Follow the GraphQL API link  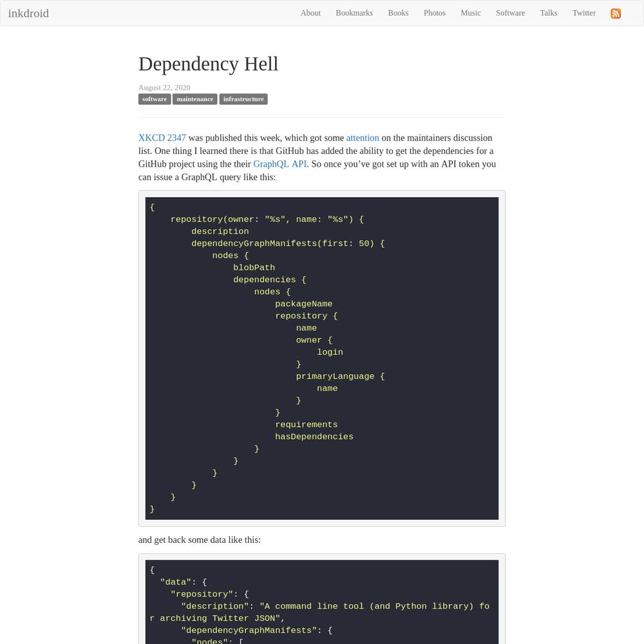(x=279, y=164)
